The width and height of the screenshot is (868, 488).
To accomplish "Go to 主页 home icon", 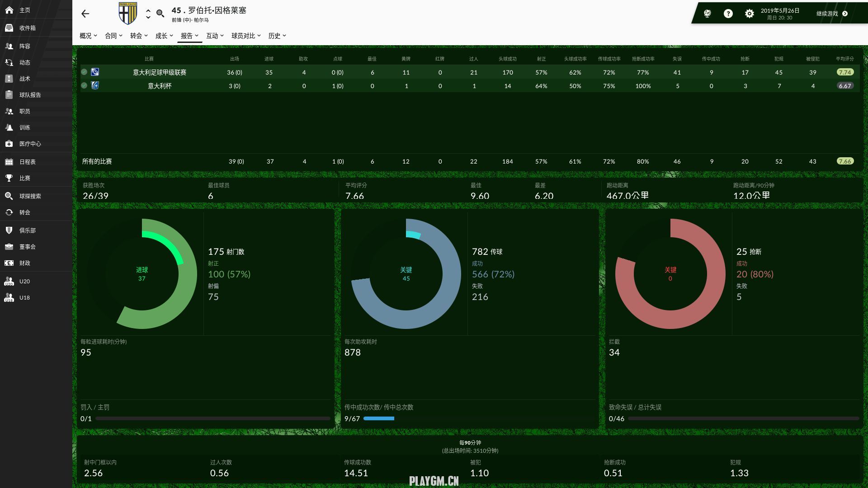I will click(9, 9).
